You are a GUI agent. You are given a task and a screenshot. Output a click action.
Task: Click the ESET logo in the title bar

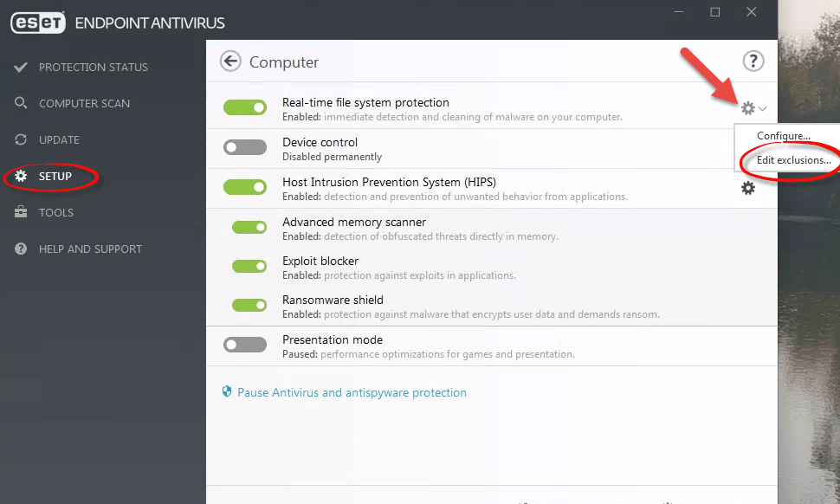[x=38, y=23]
